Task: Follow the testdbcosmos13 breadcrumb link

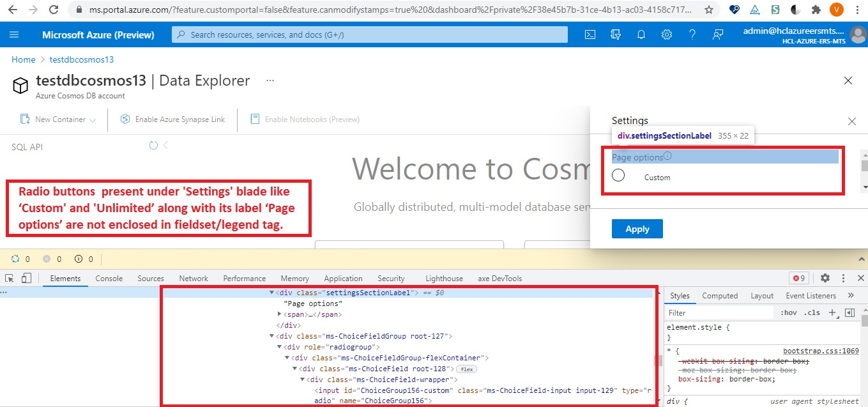Action: tap(82, 59)
